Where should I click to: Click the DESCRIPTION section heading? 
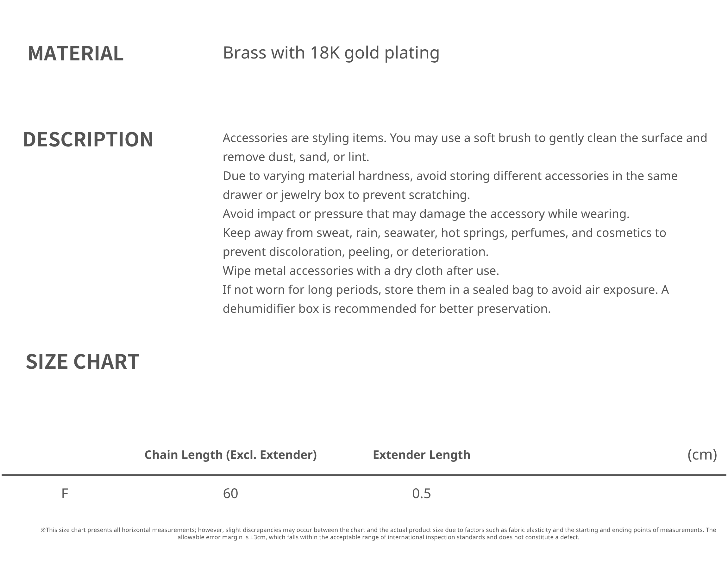pyautogui.click(x=88, y=139)
